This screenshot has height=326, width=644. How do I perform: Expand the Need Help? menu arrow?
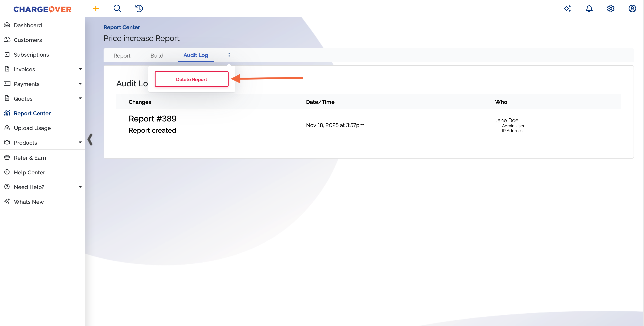[x=80, y=187]
